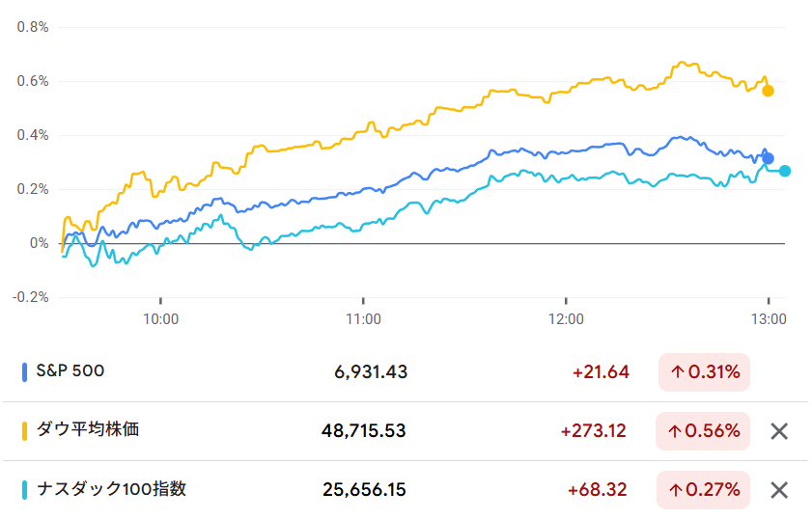Remove ナスダック100指数 with its X icon
The width and height of the screenshot is (812, 519).
pos(779,490)
